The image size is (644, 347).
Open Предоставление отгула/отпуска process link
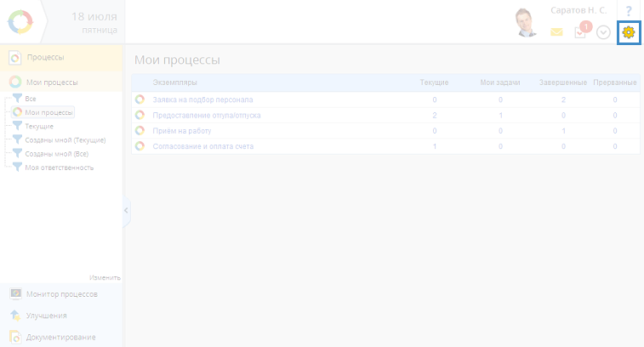pos(206,115)
